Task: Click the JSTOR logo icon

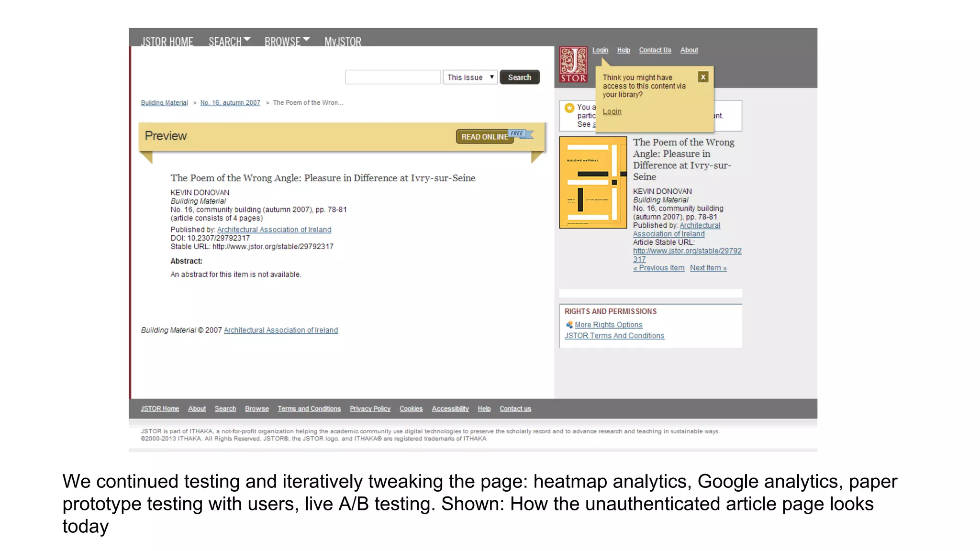Action: pyautogui.click(x=573, y=65)
